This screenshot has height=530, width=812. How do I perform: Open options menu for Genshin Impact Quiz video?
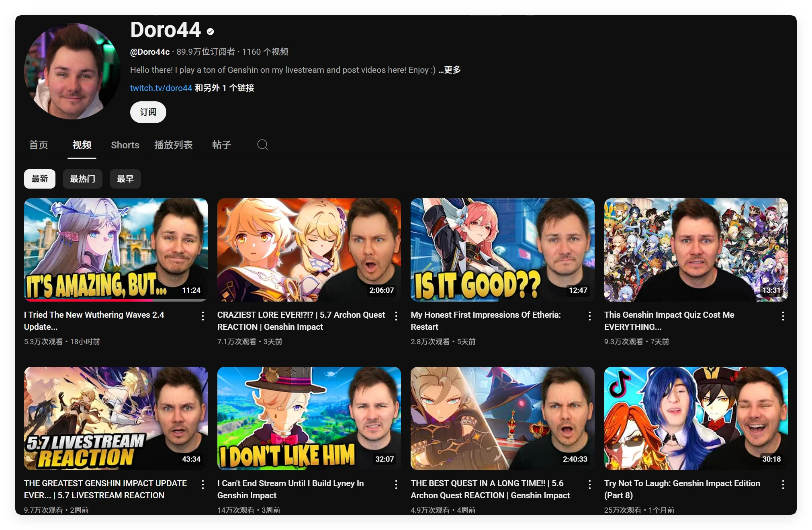click(x=783, y=316)
